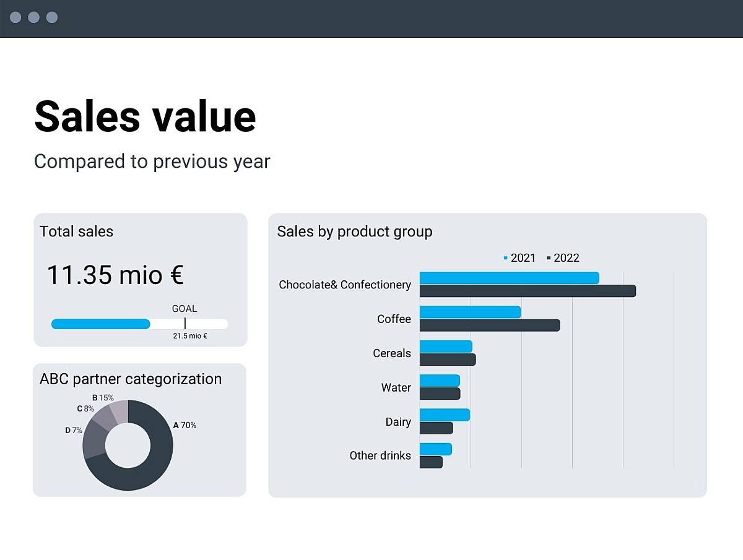Click the Sales by product group title
Image resolution: width=743 pixels, height=560 pixels.
click(355, 232)
